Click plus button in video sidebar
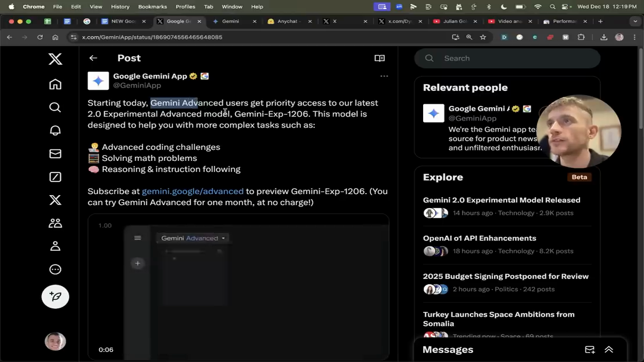644x362 pixels. click(137, 263)
